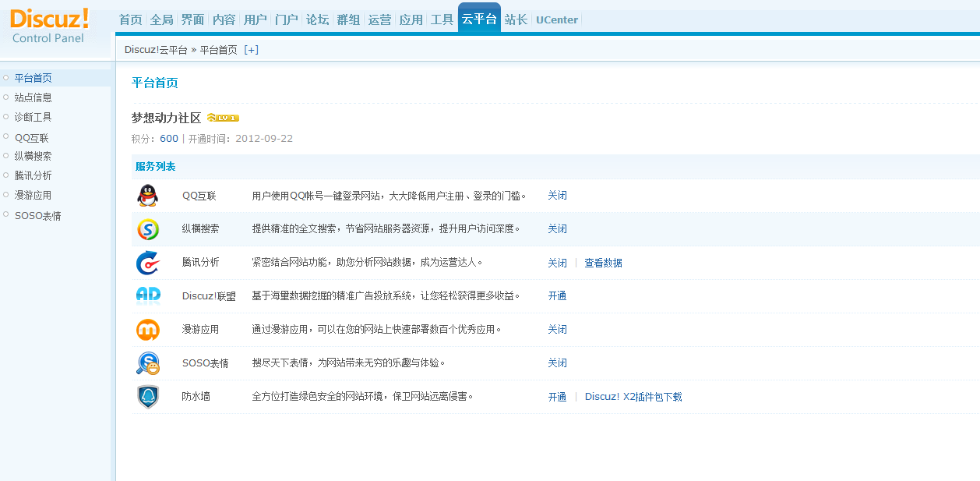This screenshot has width=980, height=481.
Task: Click the 纵横搜索 service icon
Action: point(148,229)
